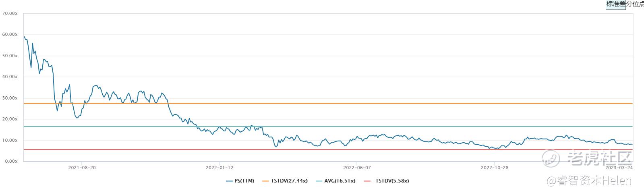
Task: Click the 30.00x label on the y-axis
Action: click(10, 98)
